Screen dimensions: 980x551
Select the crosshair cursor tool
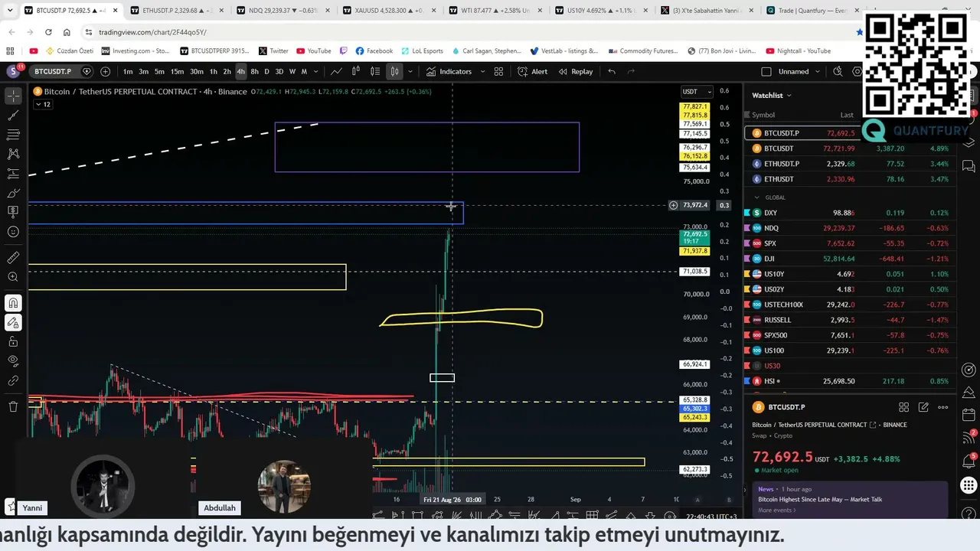(x=13, y=96)
